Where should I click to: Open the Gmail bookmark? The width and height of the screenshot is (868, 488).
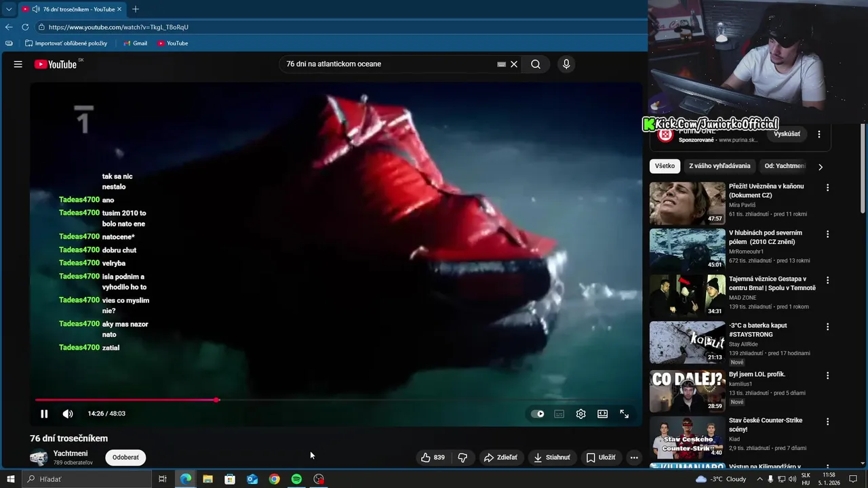pyautogui.click(x=135, y=43)
